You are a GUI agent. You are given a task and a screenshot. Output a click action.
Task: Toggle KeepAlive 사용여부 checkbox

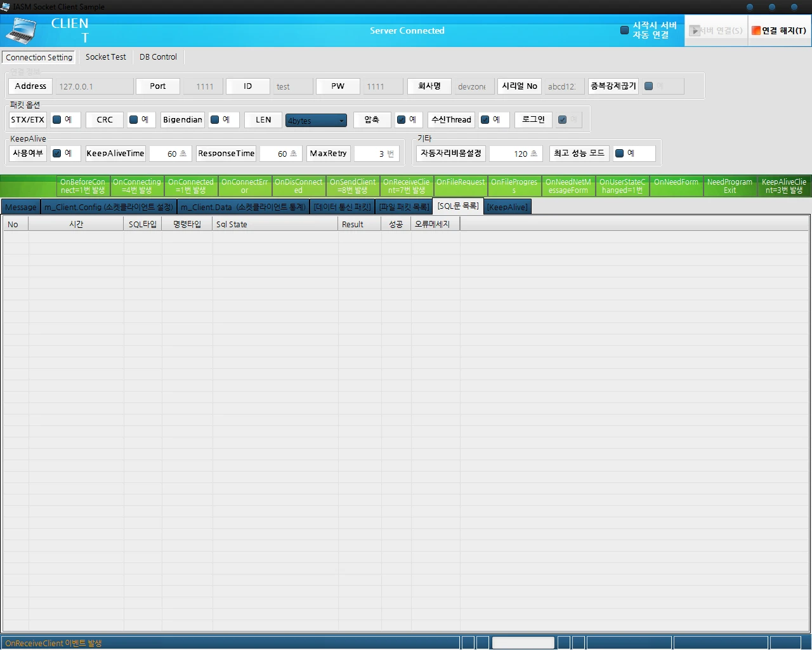(57, 153)
